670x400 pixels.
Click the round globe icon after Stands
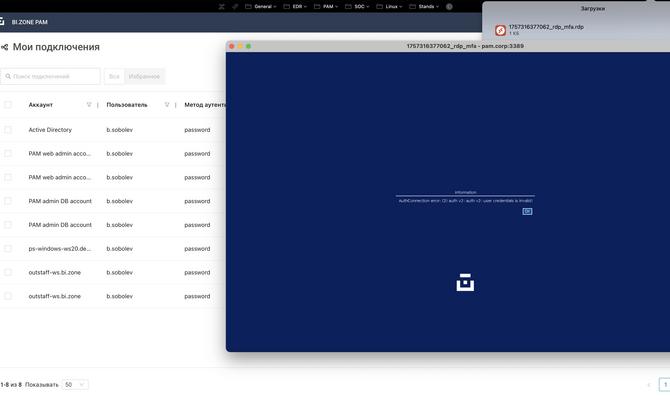tap(449, 6)
